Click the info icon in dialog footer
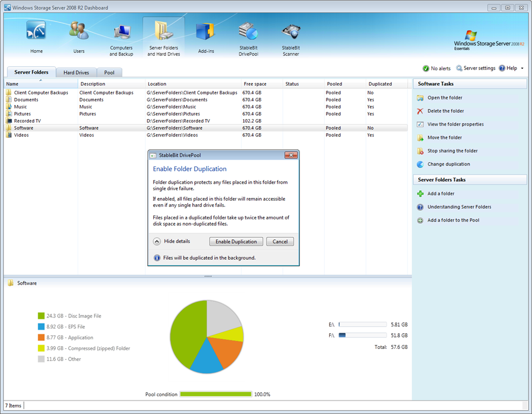This screenshot has width=532, height=414. 157,258
